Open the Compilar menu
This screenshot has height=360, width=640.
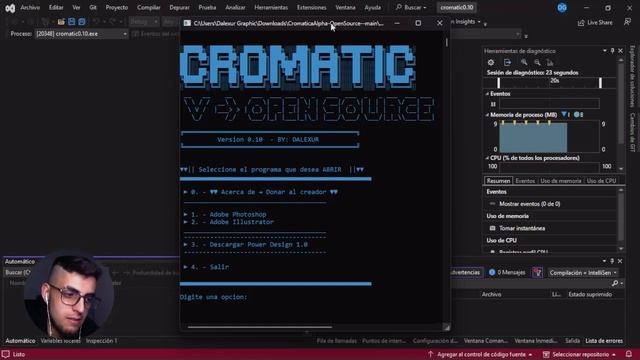pyautogui.click(x=149, y=8)
